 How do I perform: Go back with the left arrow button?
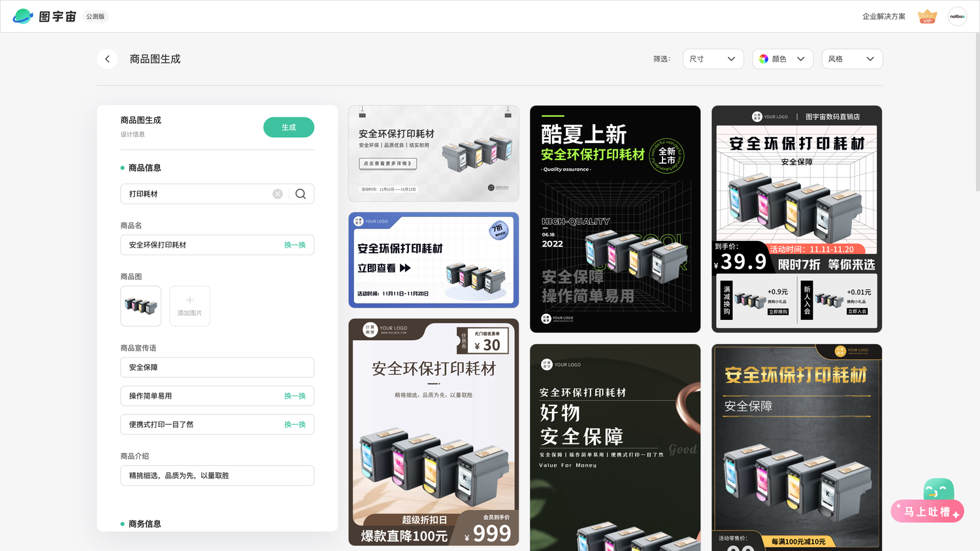(x=107, y=59)
